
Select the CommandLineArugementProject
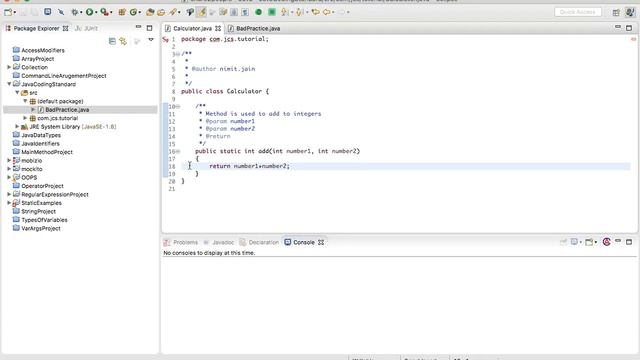click(x=64, y=76)
